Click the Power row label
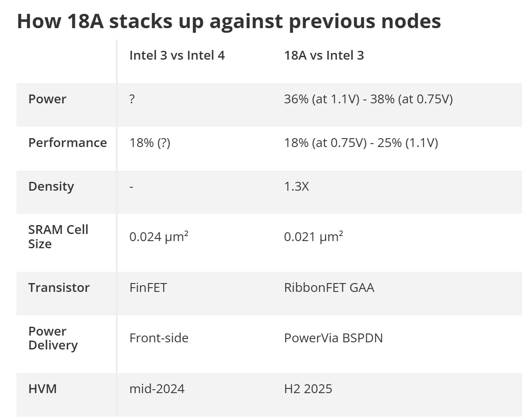Image resolution: width=525 pixels, height=420 pixels. pos(47,99)
